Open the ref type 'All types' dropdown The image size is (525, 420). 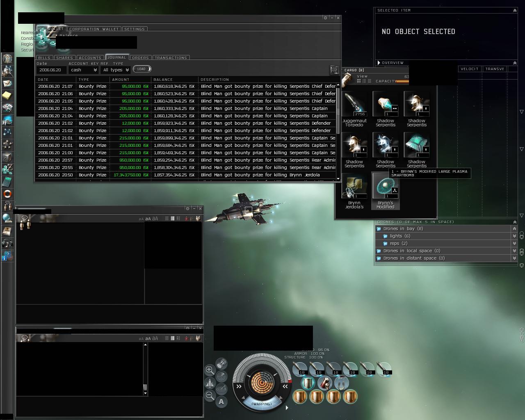(116, 70)
